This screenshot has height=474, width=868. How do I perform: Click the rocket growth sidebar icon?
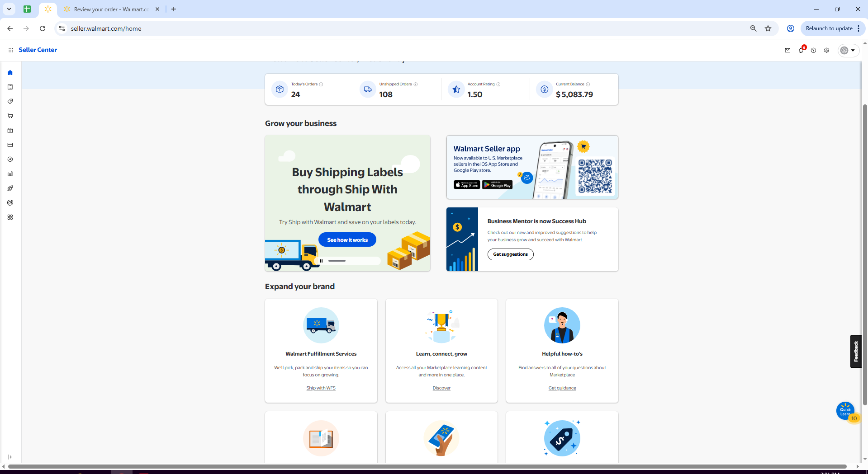[x=10, y=188]
